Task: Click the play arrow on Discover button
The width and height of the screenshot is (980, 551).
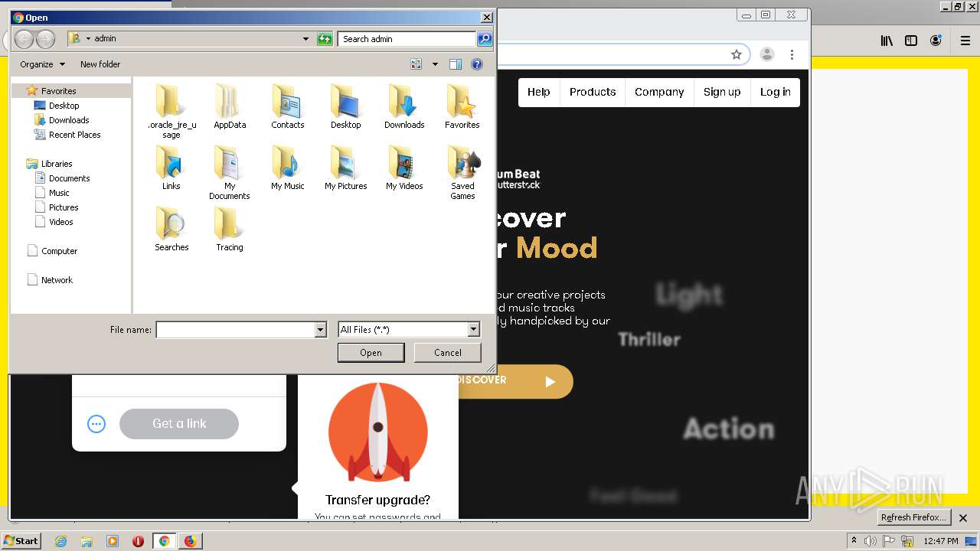Action: [x=550, y=382]
